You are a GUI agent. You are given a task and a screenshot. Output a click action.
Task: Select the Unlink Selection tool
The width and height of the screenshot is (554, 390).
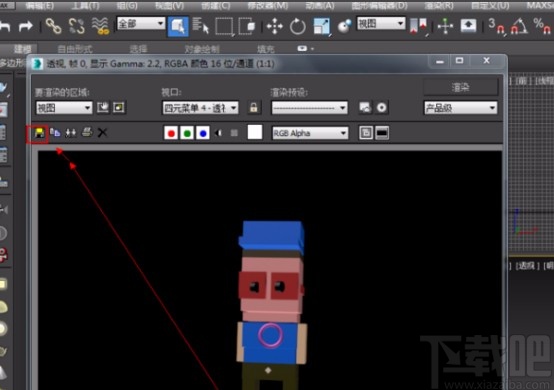(77, 26)
